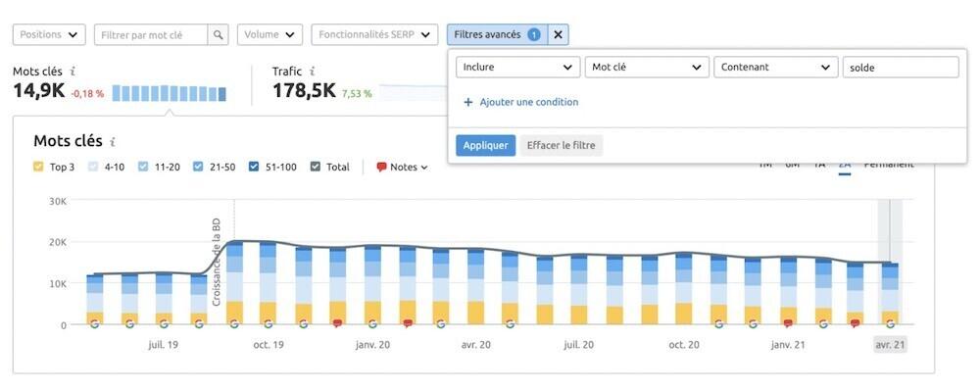Click Google icon on the Croissance de la BD line
980x389 pixels.
pyautogui.click(x=234, y=323)
